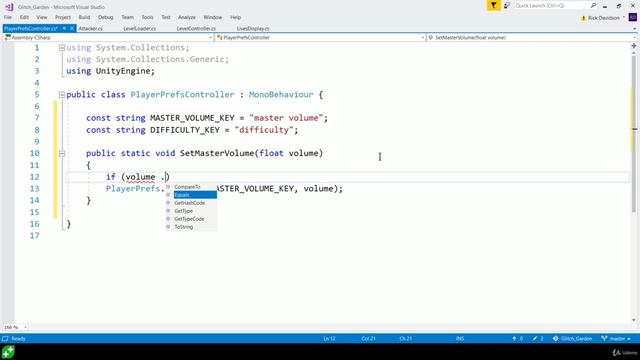Open the Test menu
The height and width of the screenshot is (360, 640).
pyautogui.click(x=166, y=17)
